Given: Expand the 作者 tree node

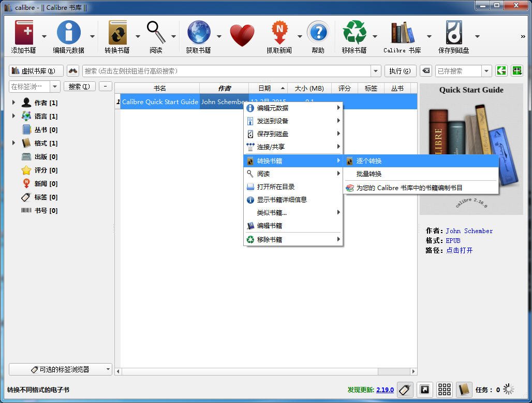Looking at the screenshot, I should point(13,103).
